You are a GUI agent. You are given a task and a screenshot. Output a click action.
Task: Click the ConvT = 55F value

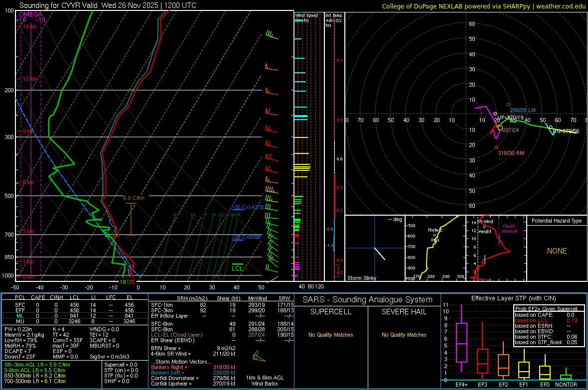tap(67, 340)
